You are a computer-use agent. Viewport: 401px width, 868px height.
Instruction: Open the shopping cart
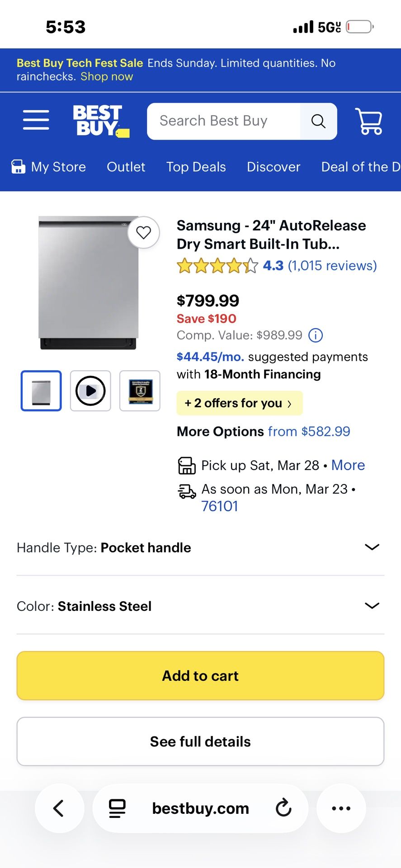pyautogui.click(x=369, y=121)
